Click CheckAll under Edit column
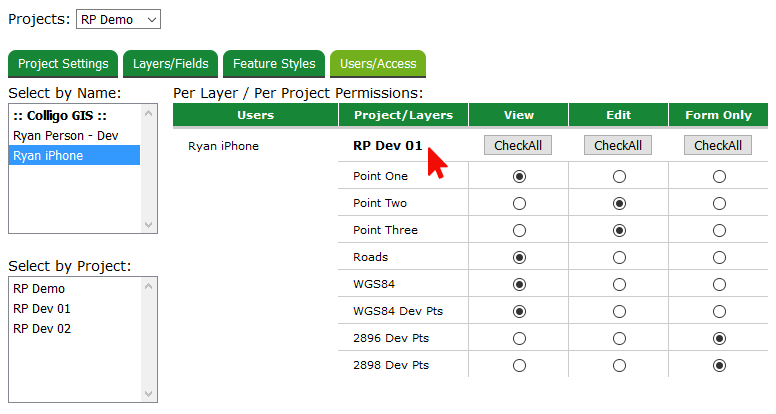The height and width of the screenshot is (414, 776). coord(618,146)
